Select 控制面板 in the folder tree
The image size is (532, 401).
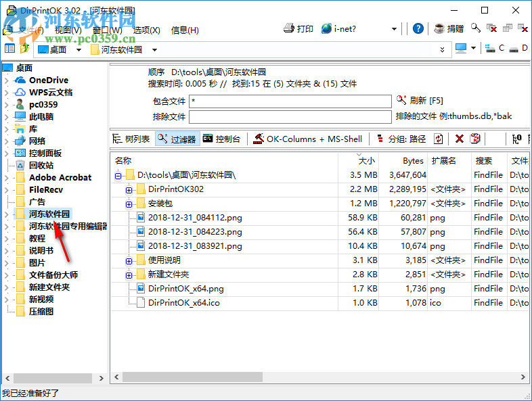(45, 154)
